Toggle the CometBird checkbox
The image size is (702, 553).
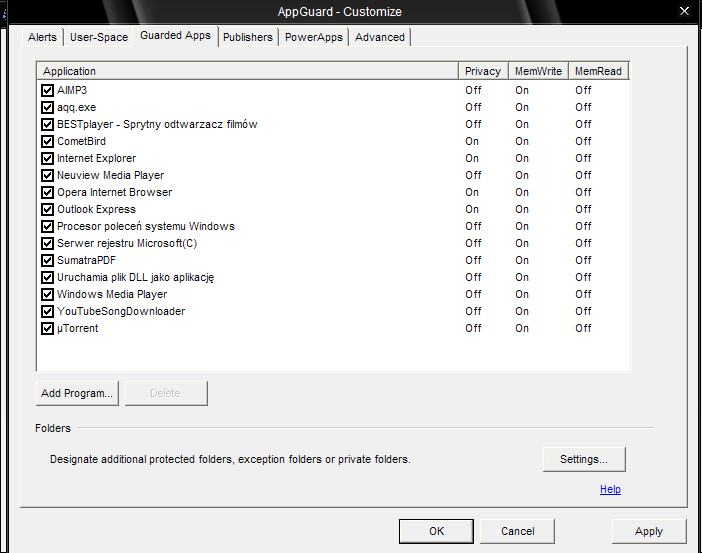pos(47,141)
